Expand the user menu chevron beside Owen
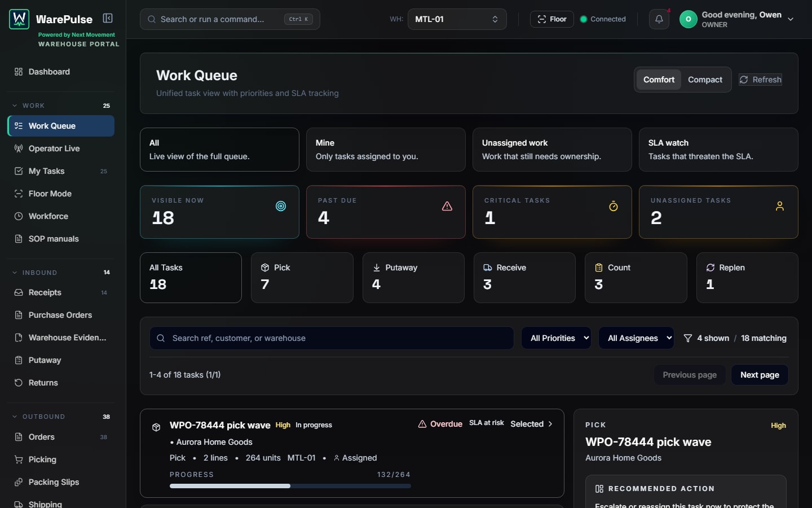Viewport: 812px width, 508px height. coord(791,19)
